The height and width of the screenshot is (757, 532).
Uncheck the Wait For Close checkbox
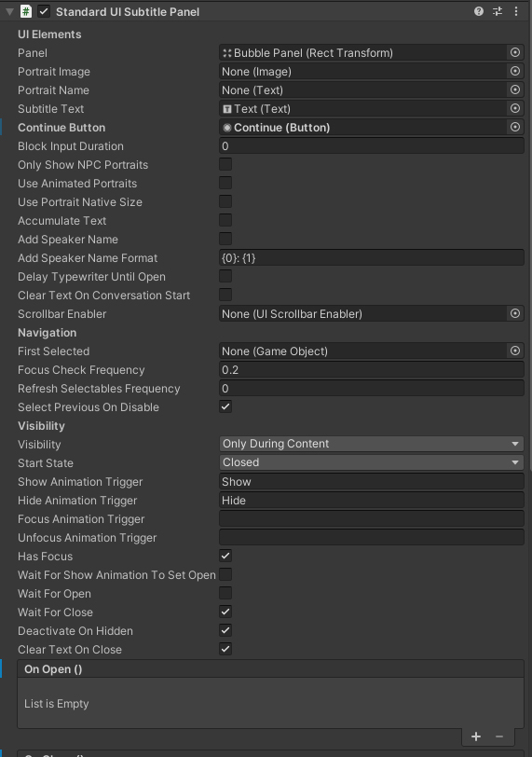pyautogui.click(x=225, y=612)
